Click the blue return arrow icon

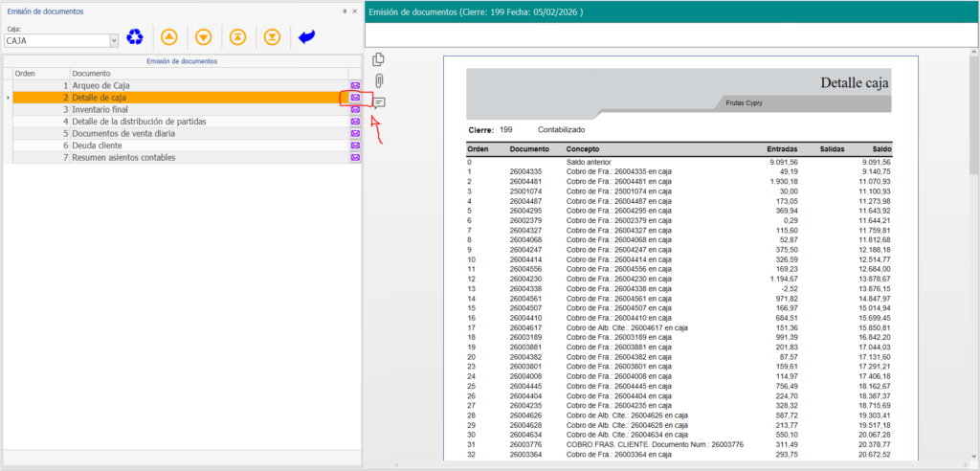tap(306, 37)
